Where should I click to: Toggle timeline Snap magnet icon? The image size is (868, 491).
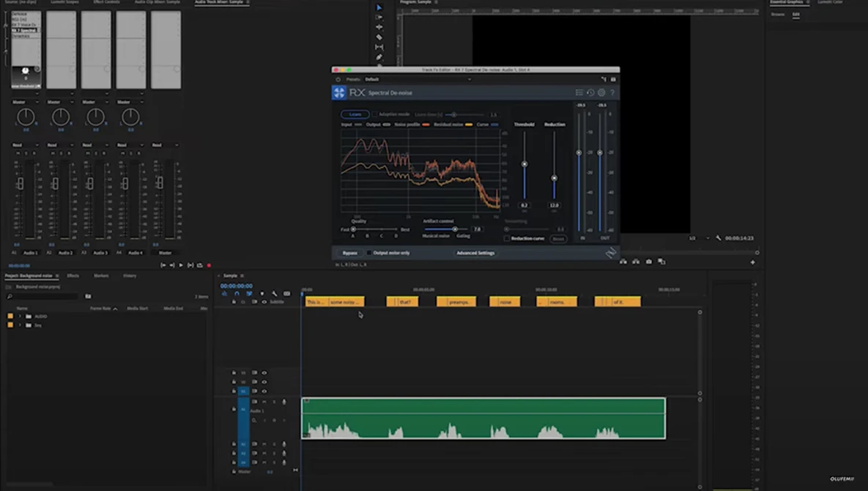tap(237, 293)
